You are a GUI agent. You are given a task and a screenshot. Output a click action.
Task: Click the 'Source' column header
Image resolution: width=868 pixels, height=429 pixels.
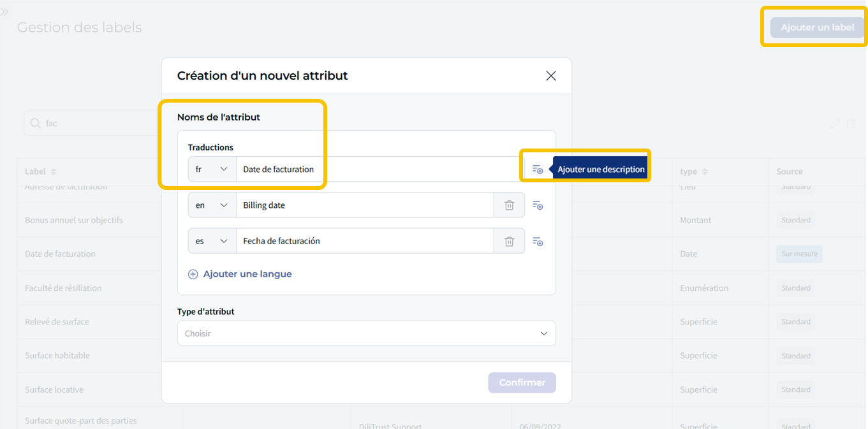790,171
